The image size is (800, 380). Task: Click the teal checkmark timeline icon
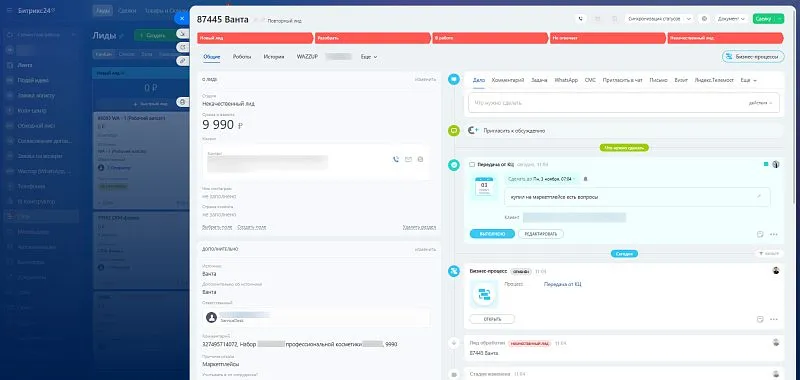(454, 165)
